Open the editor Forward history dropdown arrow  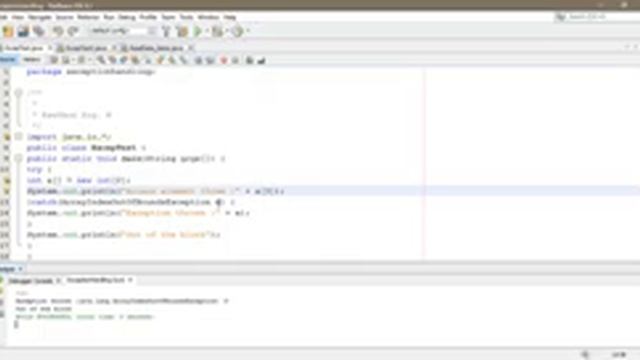click(89, 60)
